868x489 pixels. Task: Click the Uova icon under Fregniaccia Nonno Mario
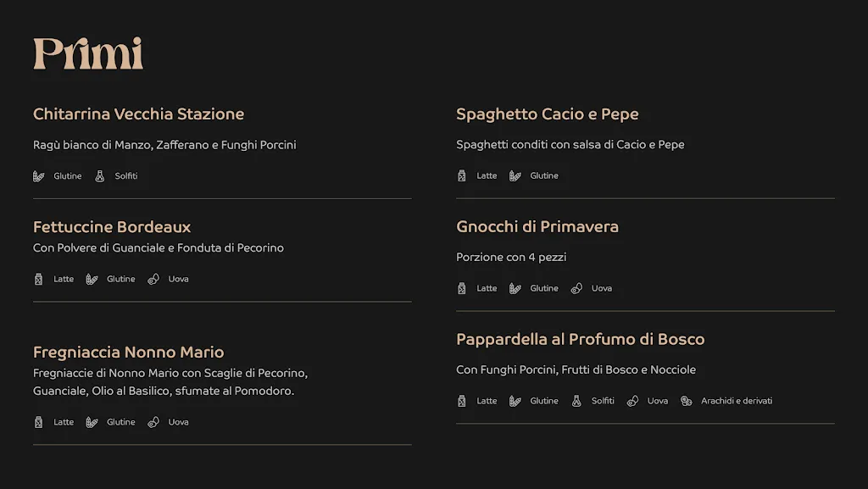153,422
